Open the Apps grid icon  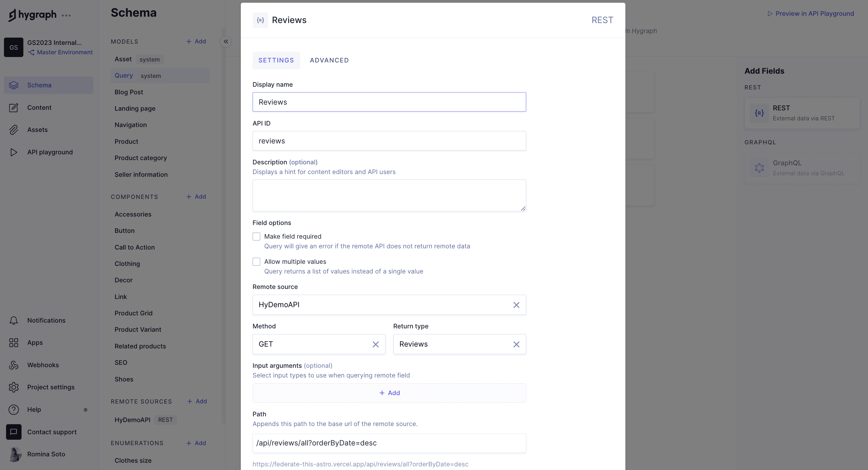13,343
